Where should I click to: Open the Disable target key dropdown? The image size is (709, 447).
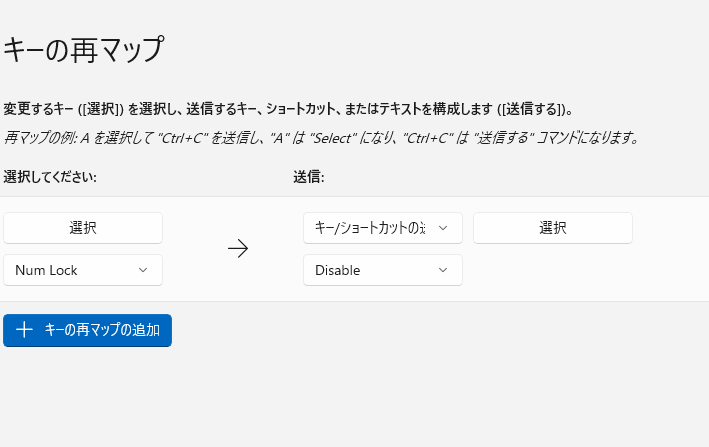382,270
